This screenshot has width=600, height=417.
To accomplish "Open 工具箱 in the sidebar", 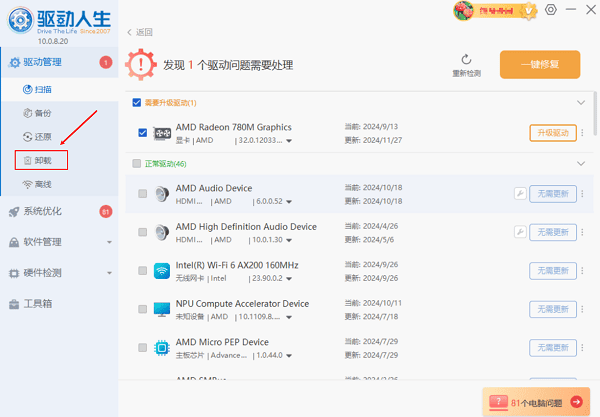I will pyautogui.click(x=60, y=304).
